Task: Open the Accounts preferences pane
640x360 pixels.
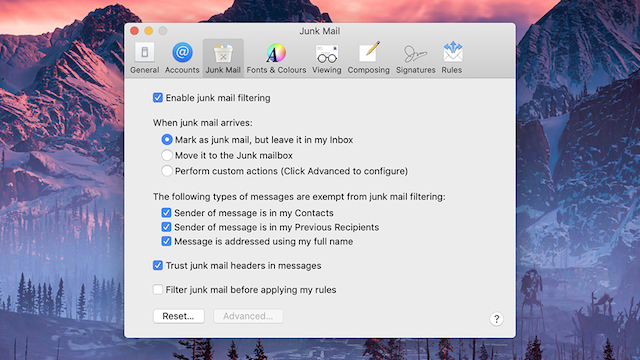Action: 182,58
